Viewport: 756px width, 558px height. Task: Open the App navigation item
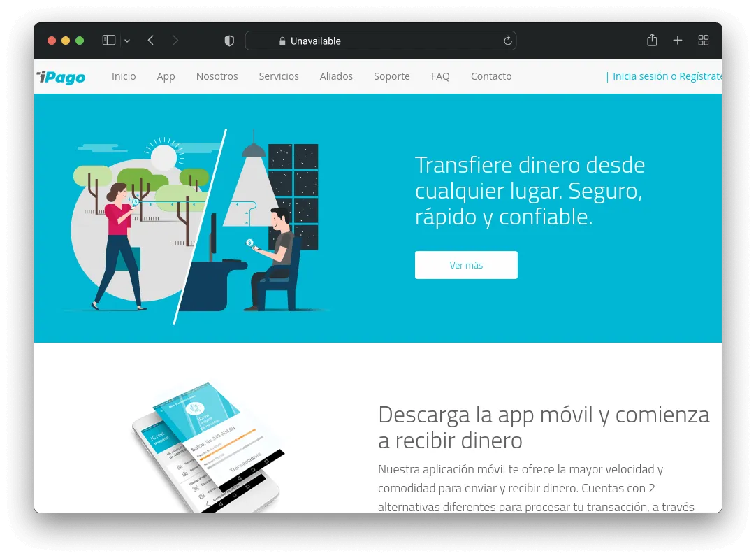166,76
